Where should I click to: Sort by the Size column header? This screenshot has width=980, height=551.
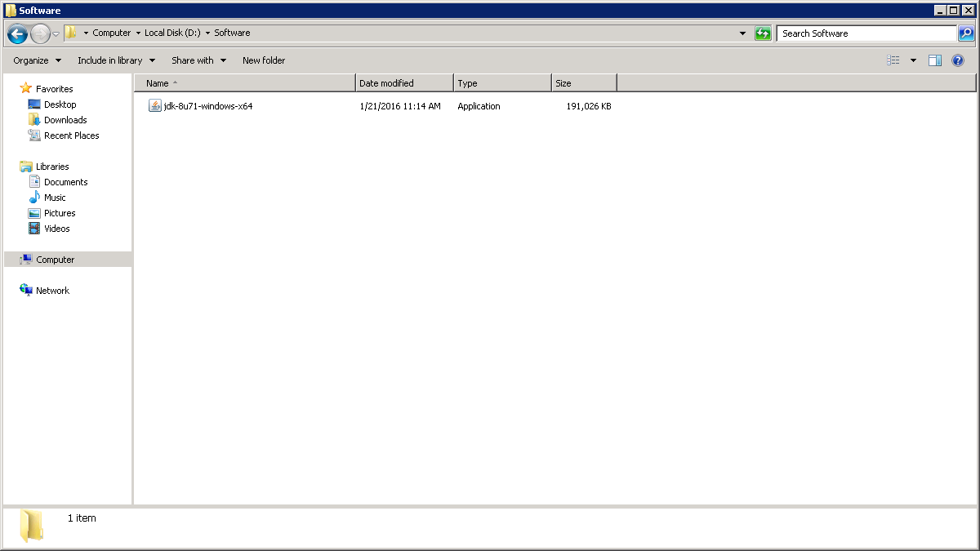click(584, 83)
